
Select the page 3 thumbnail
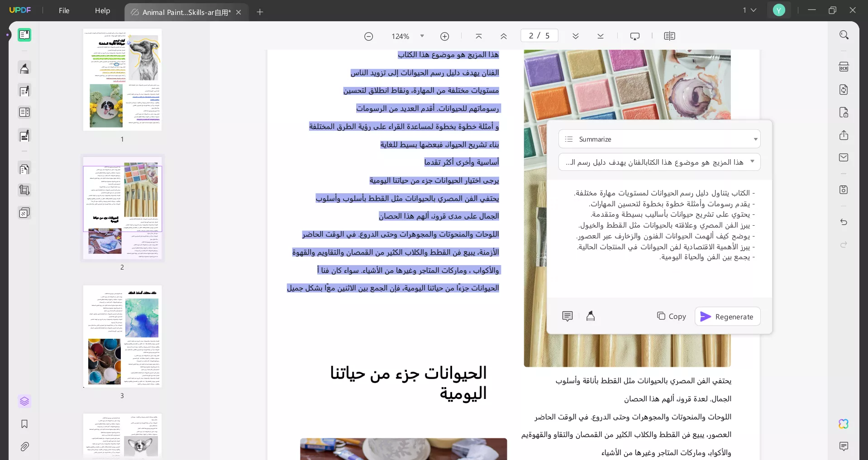pos(122,337)
